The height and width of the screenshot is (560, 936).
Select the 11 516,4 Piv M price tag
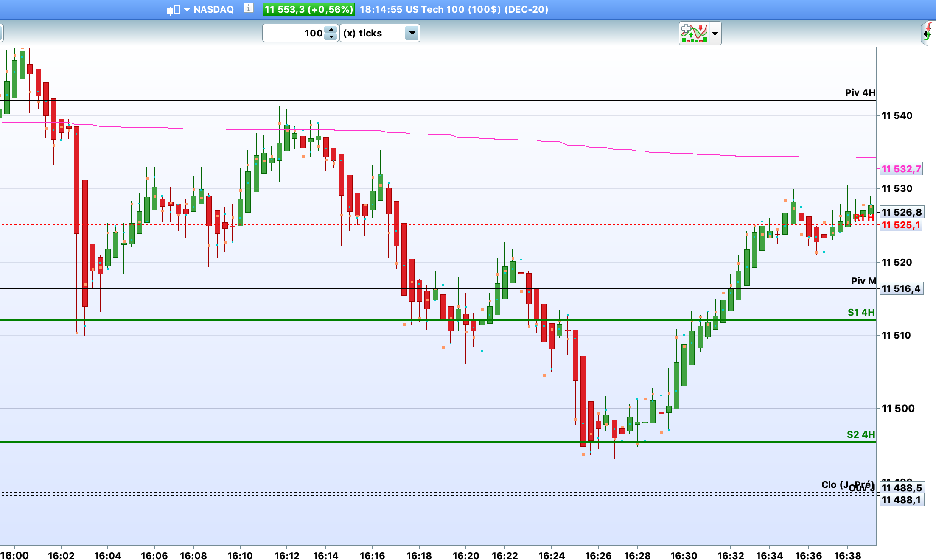tap(901, 288)
